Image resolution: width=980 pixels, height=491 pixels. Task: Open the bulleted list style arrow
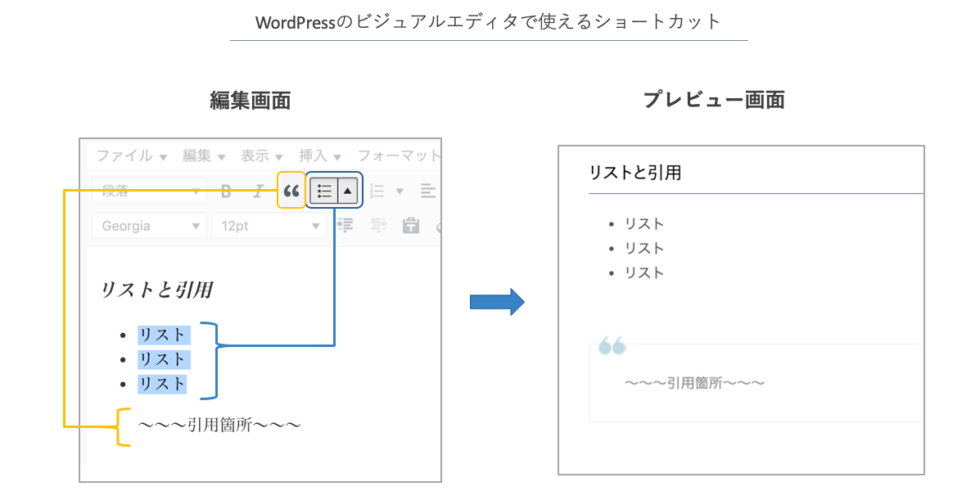pos(347,191)
